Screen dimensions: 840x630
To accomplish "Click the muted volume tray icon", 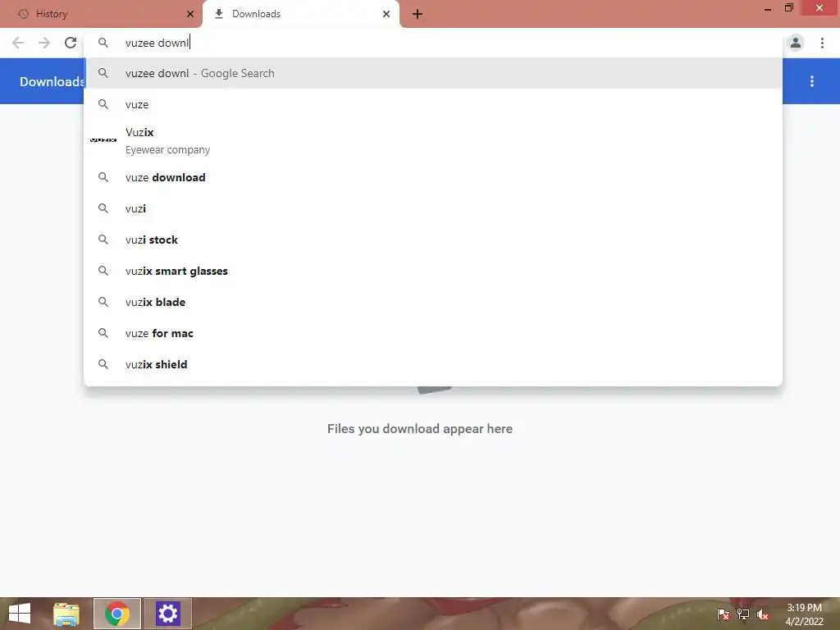I will click(x=763, y=614).
